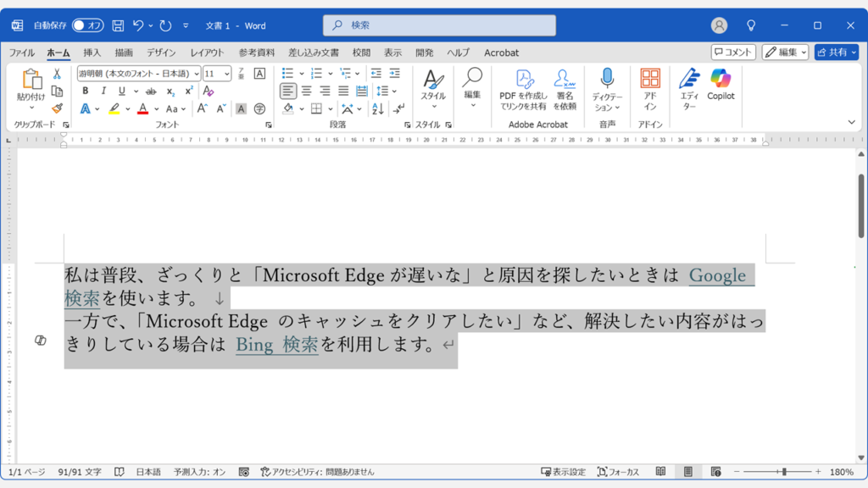Toggle bold formatting
Viewport: 868px width, 488px height.
pos(86,91)
